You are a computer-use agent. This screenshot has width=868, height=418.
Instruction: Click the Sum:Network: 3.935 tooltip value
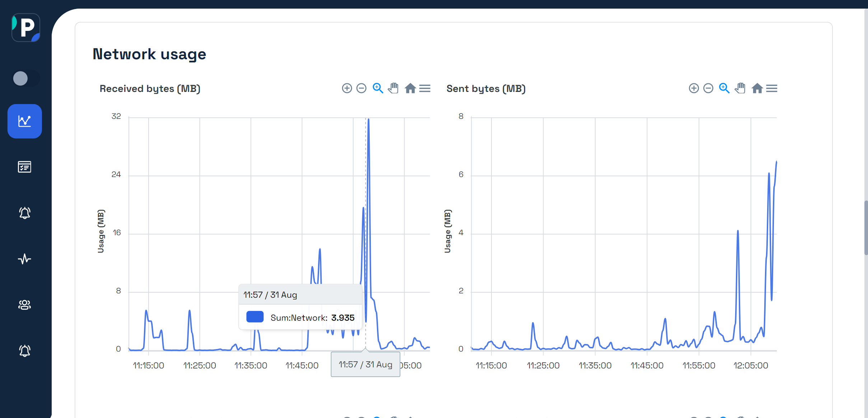coord(312,318)
